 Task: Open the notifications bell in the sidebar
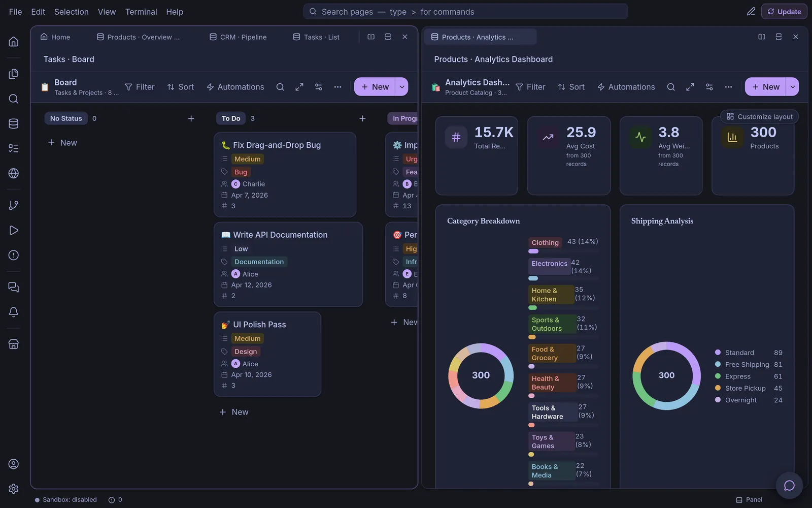click(14, 312)
